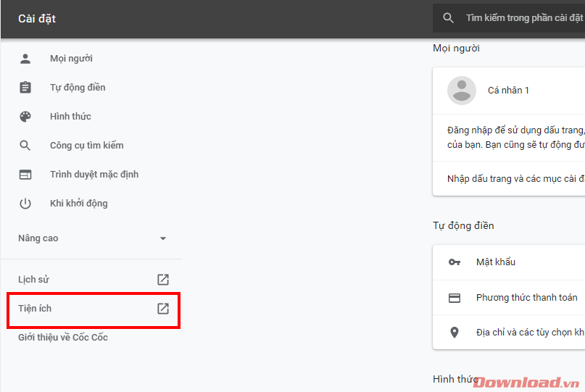Click the Cài đặt page title
The image size is (585, 392).
37,19
